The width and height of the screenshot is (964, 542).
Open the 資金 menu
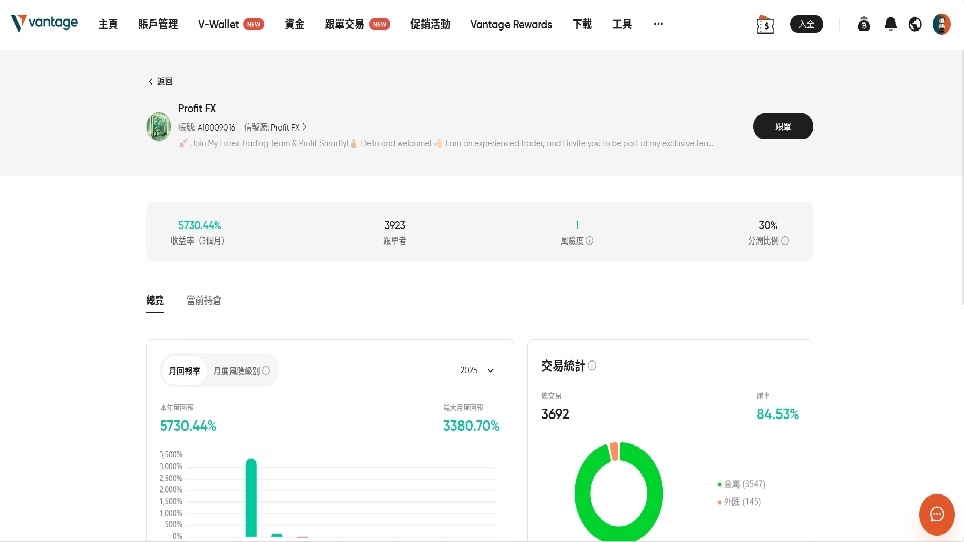point(294,24)
